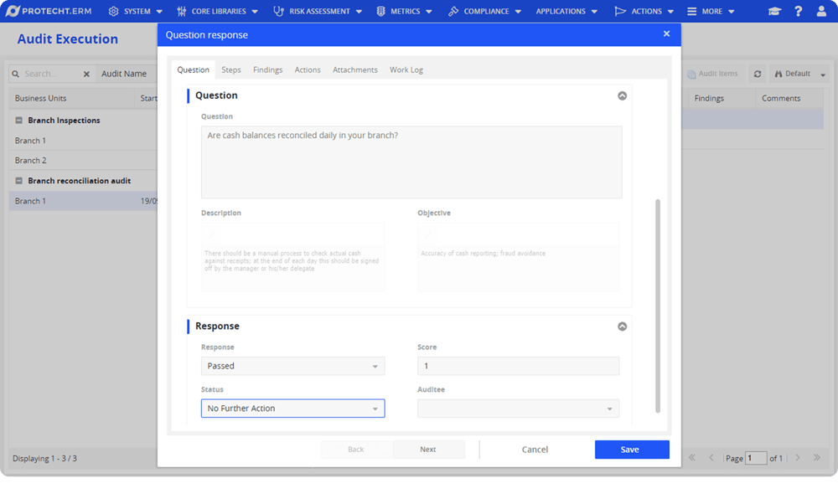Collapse the Question section
The height and width of the screenshot is (504, 838).
click(622, 95)
